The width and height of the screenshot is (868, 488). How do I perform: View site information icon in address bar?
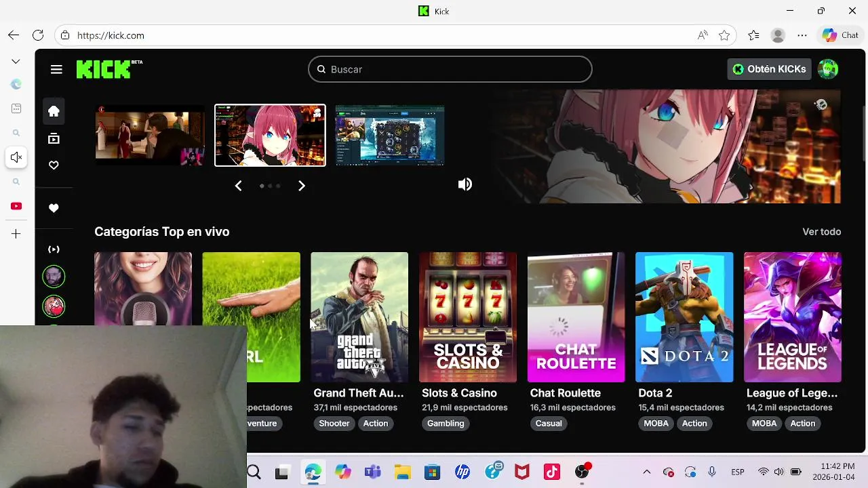[64, 35]
